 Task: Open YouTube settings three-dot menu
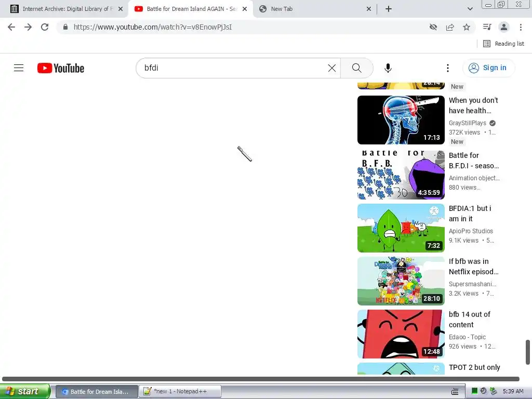pyautogui.click(x=447, y=68)
